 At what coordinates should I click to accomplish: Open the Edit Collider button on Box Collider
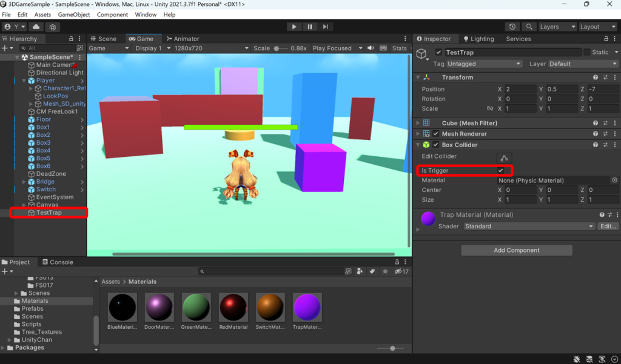[504, 156]
